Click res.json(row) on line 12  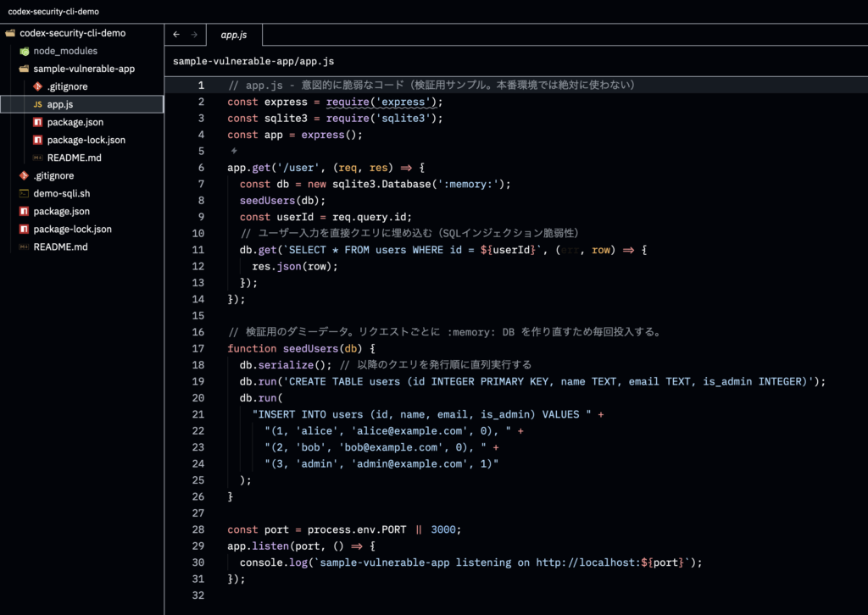[x=292, y=267]
